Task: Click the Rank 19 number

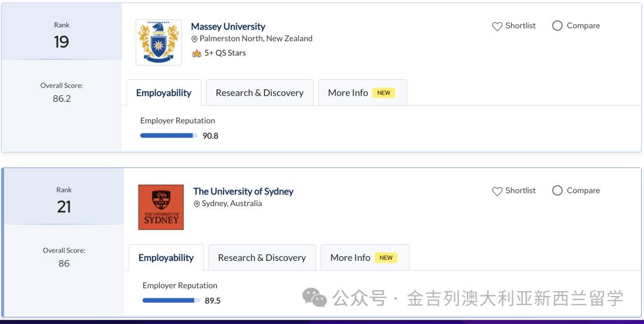Action: click(61, 42)
